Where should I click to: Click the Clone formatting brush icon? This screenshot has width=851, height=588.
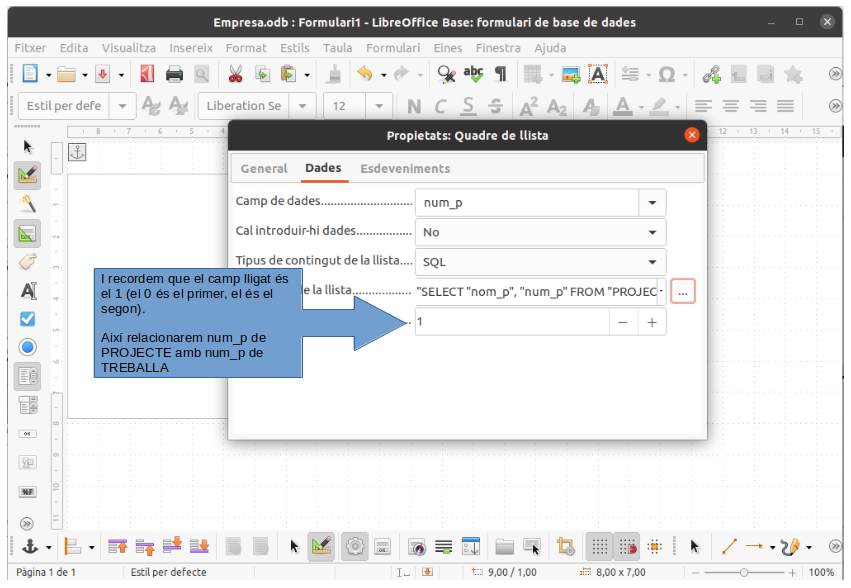333,74
